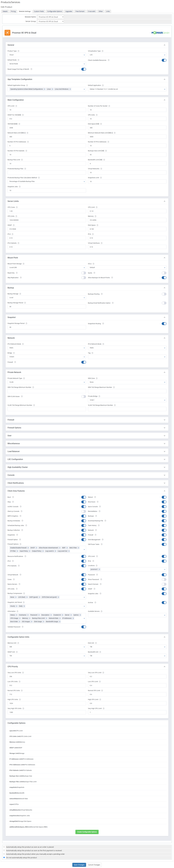The image size is (174, 868).
Task: Remove Hostname tag from Information field
Action: point(28,615)
